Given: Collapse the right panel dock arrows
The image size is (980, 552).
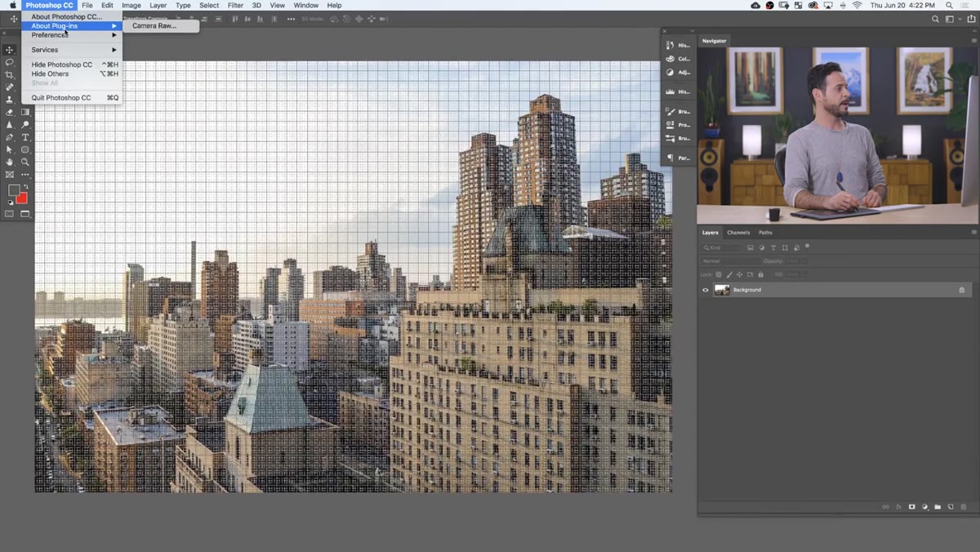Looking at the screenshot, I should pos(974,31).
